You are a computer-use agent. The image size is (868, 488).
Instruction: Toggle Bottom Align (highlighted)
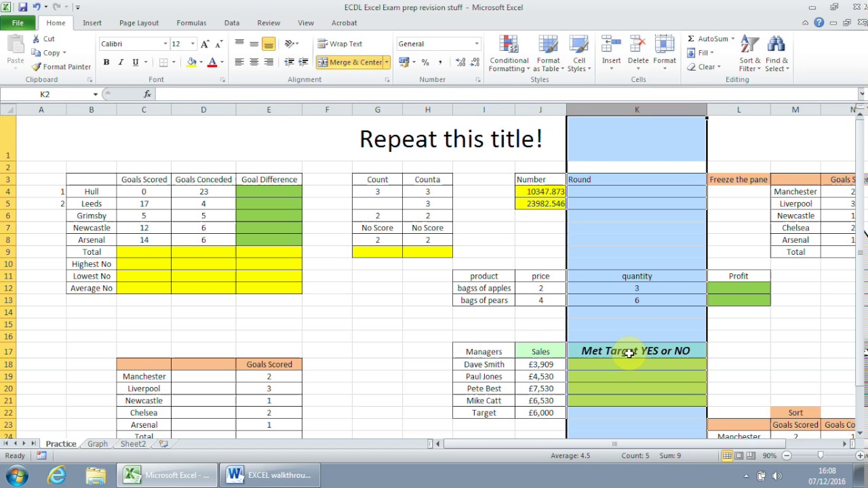click(x=269, y=43)
